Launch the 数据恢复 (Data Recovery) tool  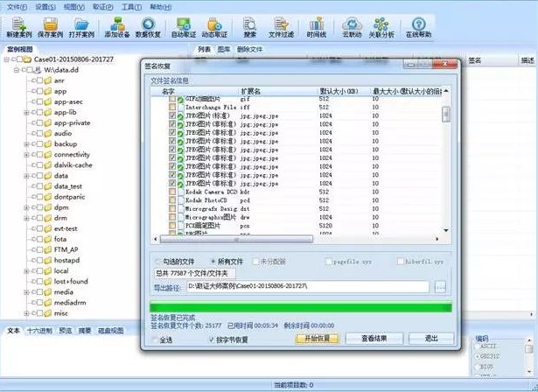[x=150, y=24]
